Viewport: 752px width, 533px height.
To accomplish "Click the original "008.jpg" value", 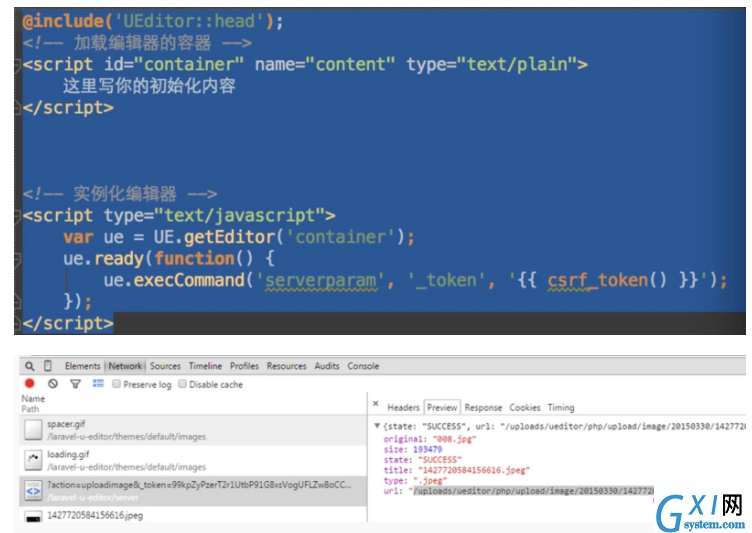I will 454,439.
